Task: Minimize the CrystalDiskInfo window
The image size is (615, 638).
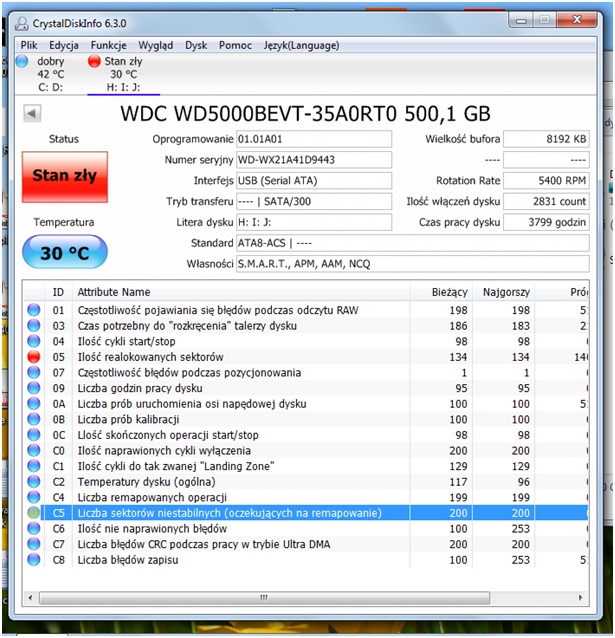Action: (522, 20)
